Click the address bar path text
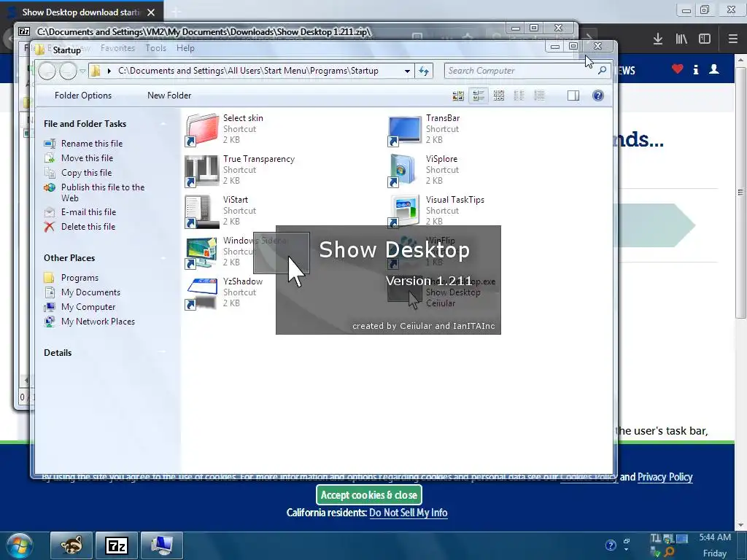 point(248,71)
